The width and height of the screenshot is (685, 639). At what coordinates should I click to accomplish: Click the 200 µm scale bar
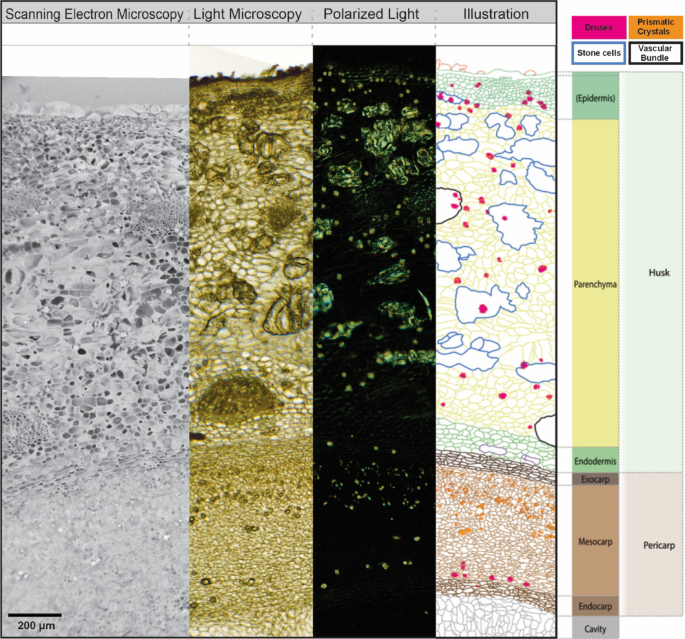click(35, 615)
